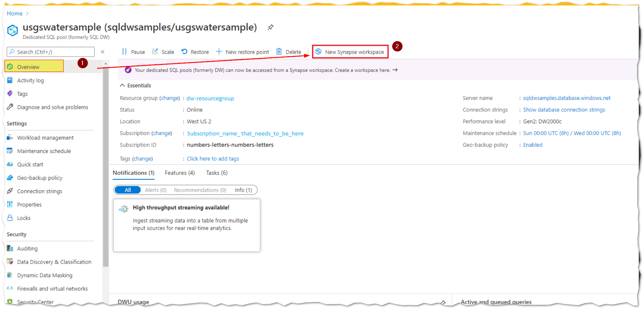
Task: Click the plus icon for New restore point
Action: [219, 52]
